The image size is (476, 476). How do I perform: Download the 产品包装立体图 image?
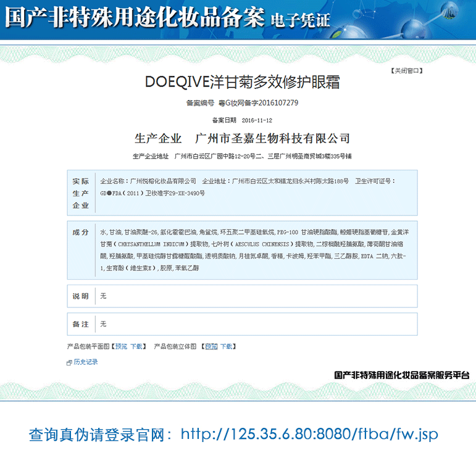click(x=226, y=346)
